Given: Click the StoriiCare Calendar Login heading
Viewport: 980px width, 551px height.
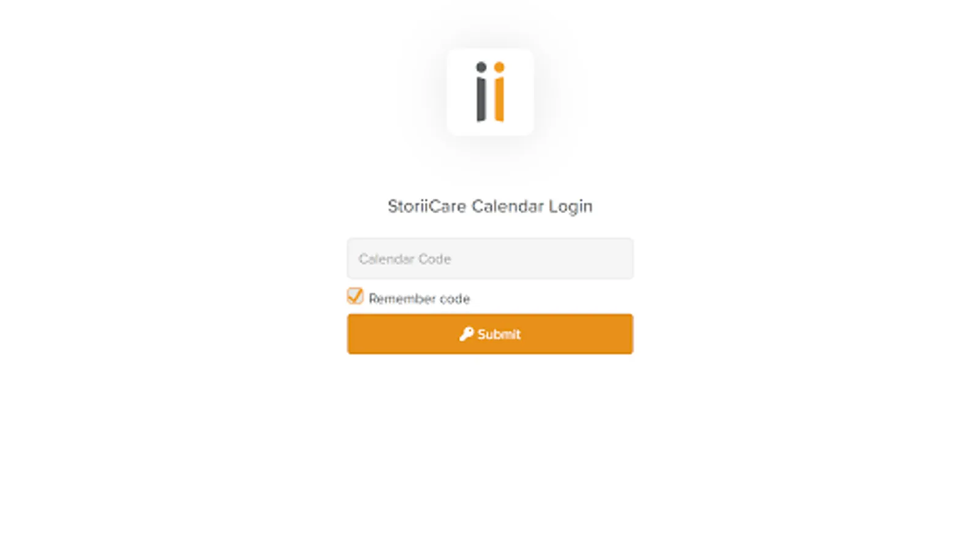Looking at the screenshot, I should point(490,206).
